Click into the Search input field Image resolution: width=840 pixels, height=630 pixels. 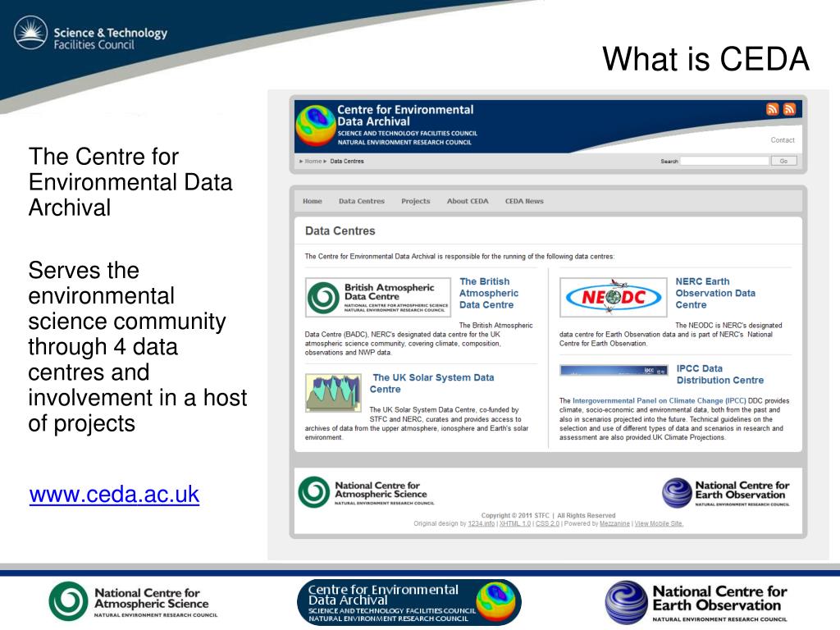pyautogui.click(x=724, y=161)
